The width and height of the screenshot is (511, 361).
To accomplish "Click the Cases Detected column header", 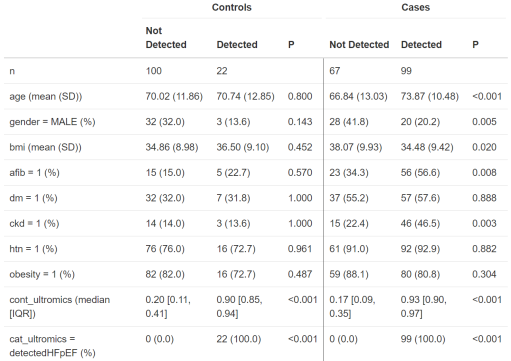I will pyautogui.click(x=421, y=45).
